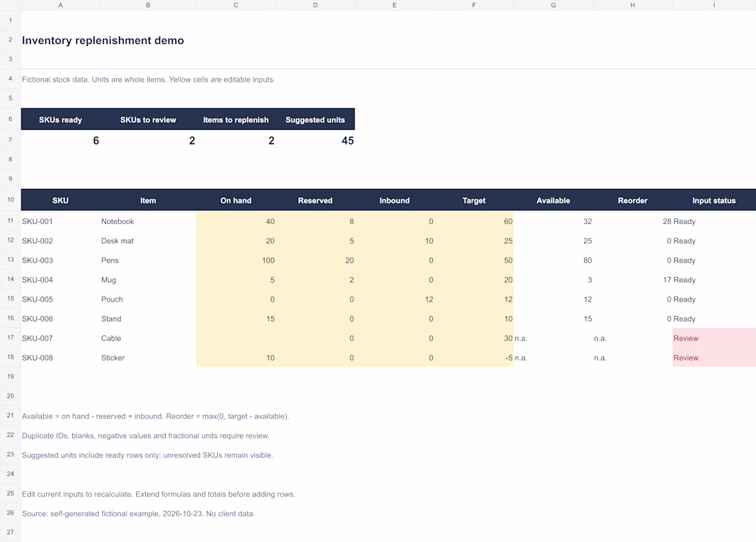
Task: Click the "Available = on hand - reserved + inbound" note
Action: 155,416
